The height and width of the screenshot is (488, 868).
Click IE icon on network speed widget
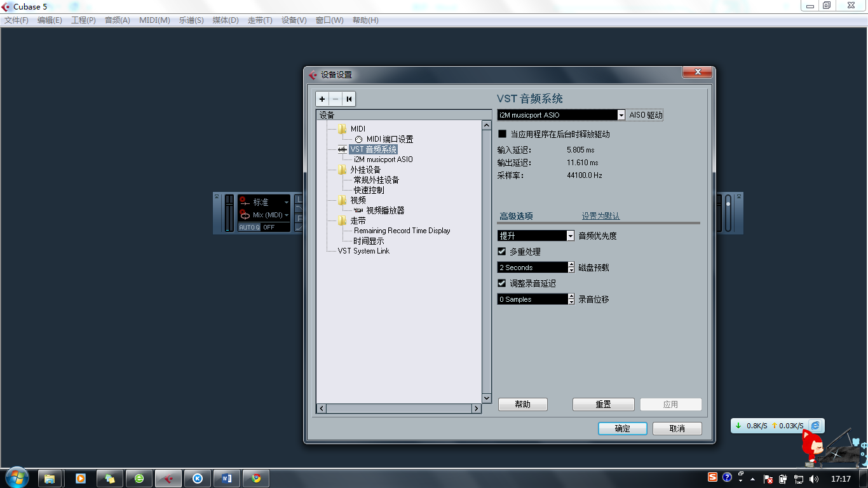click(x=815, y=425)
